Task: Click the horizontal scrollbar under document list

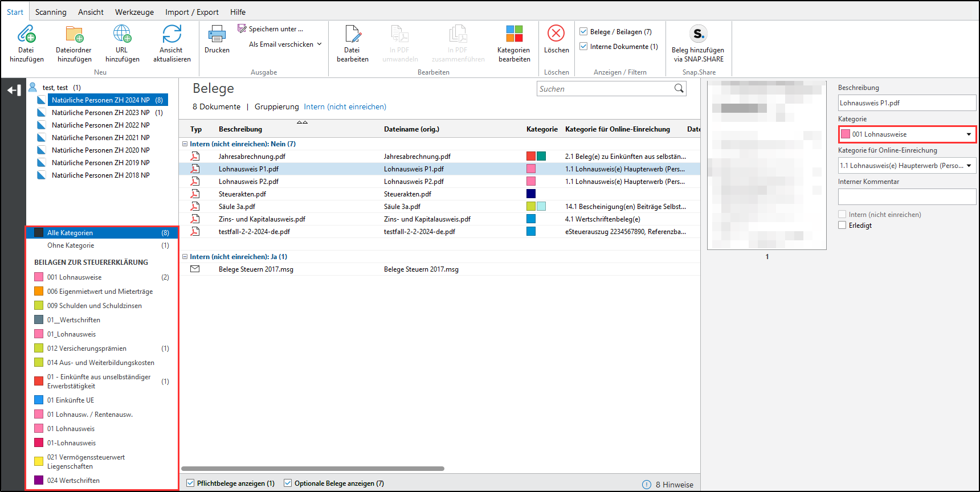Action: [312, 469]
